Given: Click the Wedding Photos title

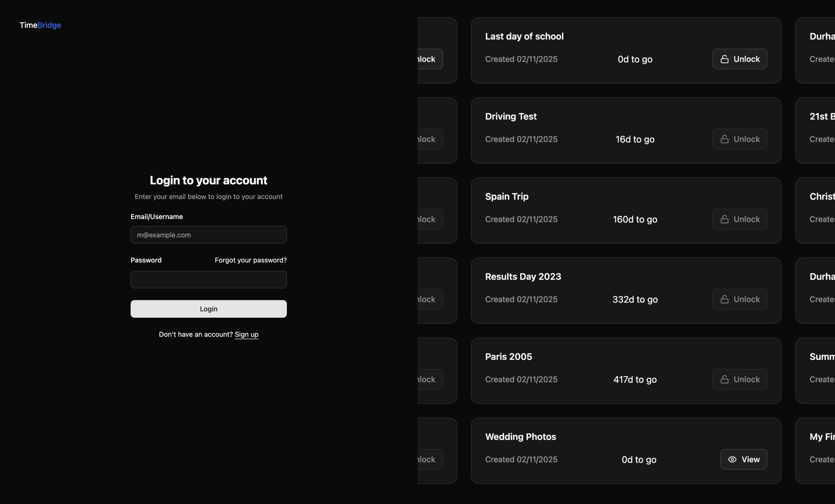Looking at the screenshot, I should point(520,437).
